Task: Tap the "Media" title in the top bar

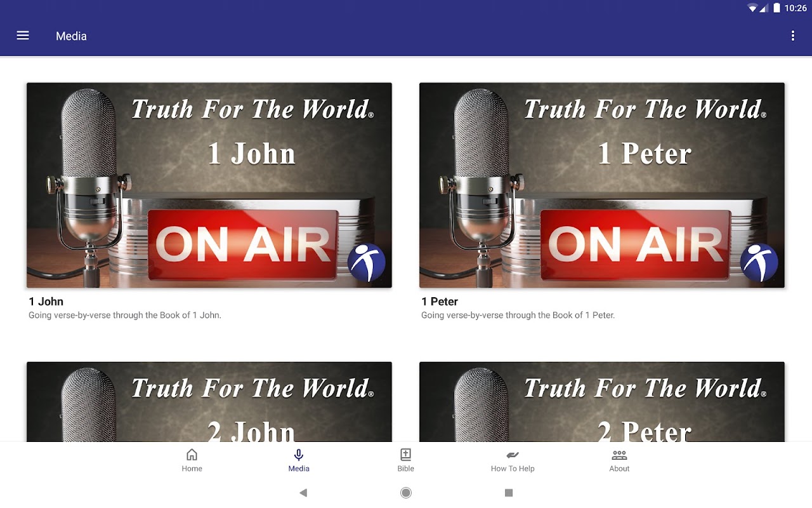Action: 71,36
